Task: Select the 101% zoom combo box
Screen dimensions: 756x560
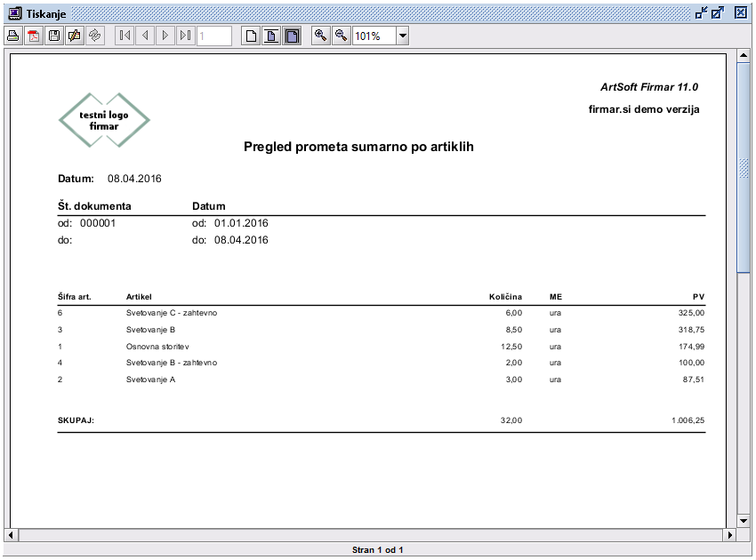Action: click(373, 36)
